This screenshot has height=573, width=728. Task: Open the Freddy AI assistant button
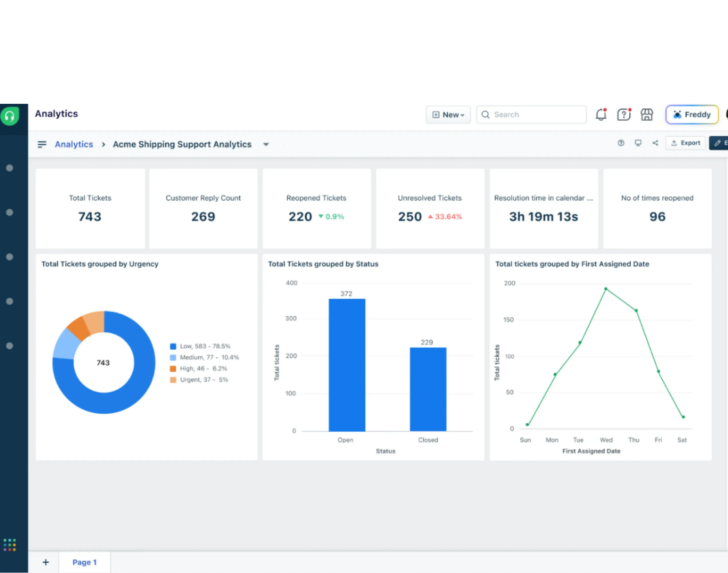692,115
